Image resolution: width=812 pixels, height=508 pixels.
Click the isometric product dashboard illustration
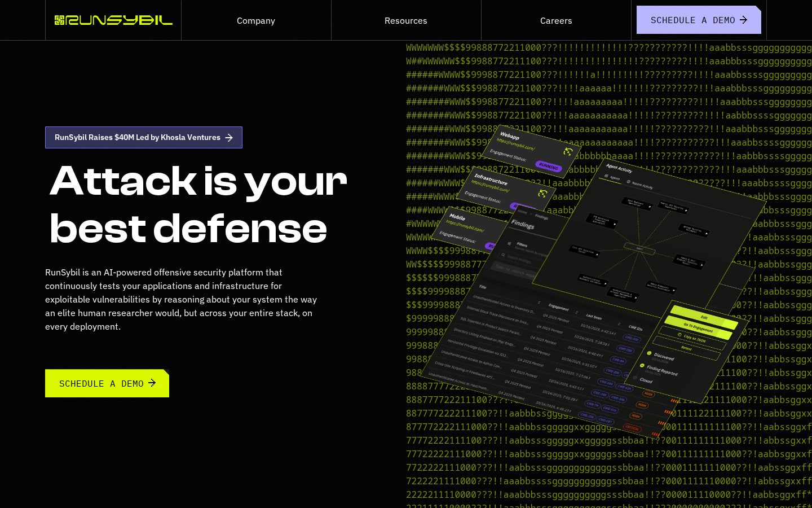pyautogui.click(x=592, y=282)
